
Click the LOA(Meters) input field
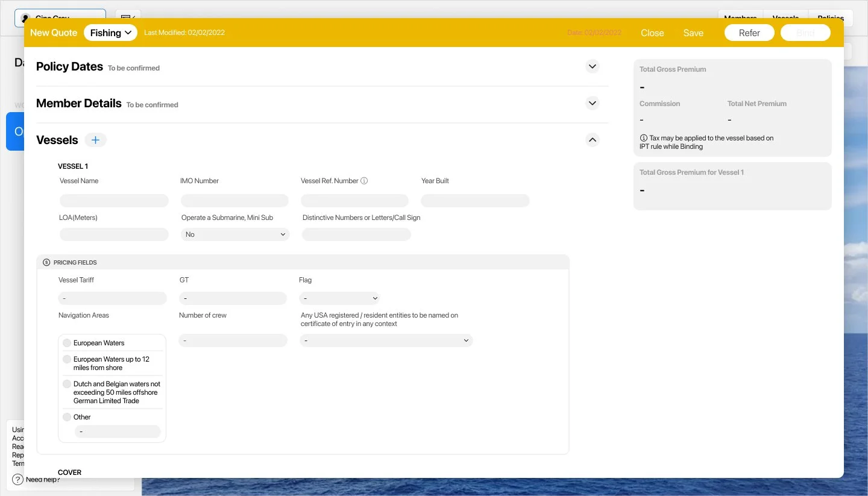click(x=114, y=234)
